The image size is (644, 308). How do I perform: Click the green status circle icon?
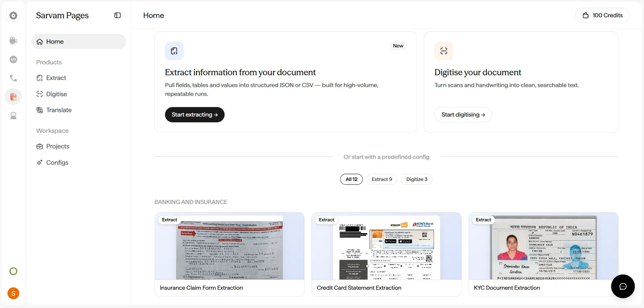point(13,271)
